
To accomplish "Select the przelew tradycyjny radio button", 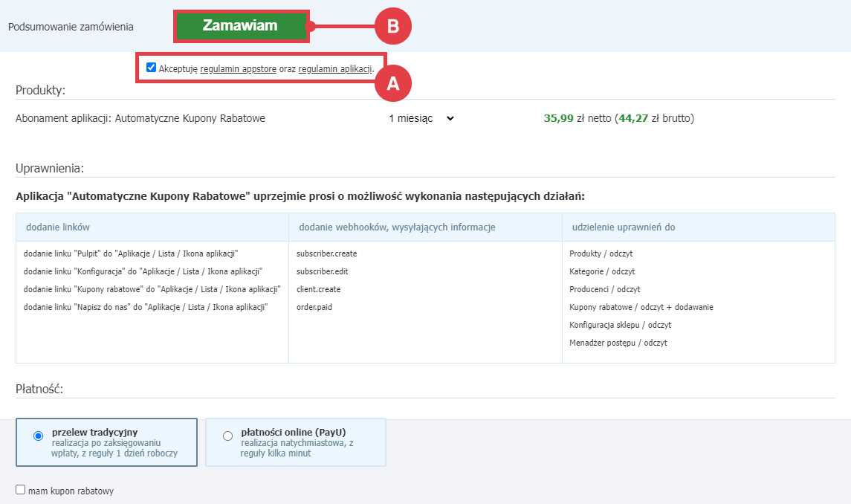I will coord(39,436).
